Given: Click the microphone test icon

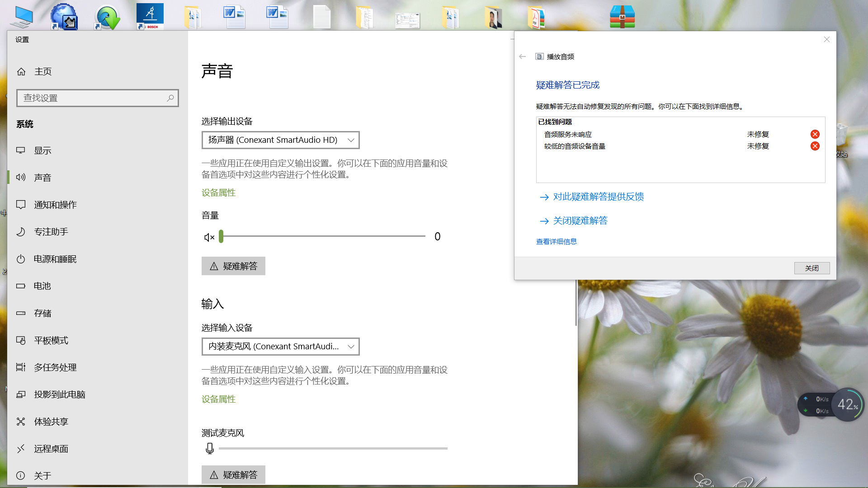Looking at the screenshot, I should tap(210, 448).
